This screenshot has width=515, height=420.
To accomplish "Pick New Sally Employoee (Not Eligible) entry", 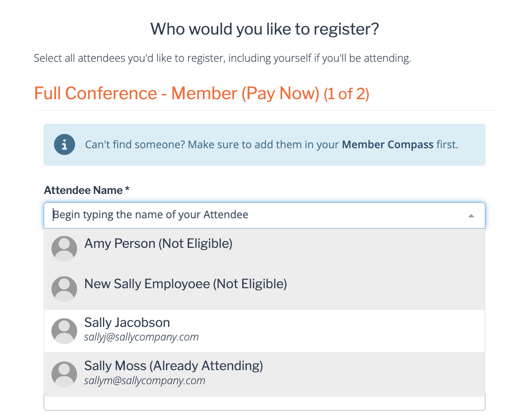I will pyautogui.click(x=265, y=289).
